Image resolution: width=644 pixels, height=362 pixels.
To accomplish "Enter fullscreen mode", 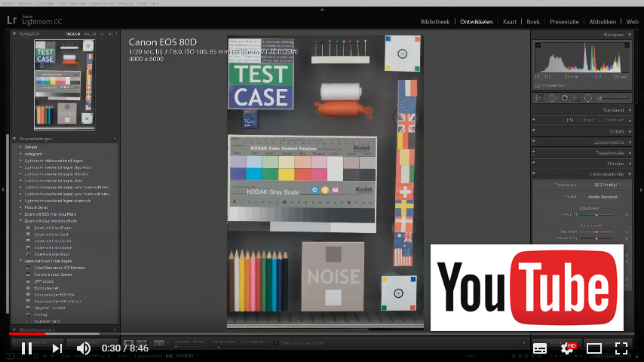I will (x=621, y=348).
